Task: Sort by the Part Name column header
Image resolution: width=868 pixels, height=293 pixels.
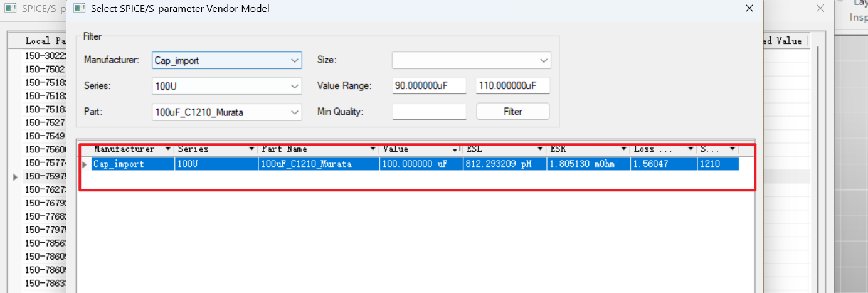Action: pyautogui.click(x=284, y=149)
